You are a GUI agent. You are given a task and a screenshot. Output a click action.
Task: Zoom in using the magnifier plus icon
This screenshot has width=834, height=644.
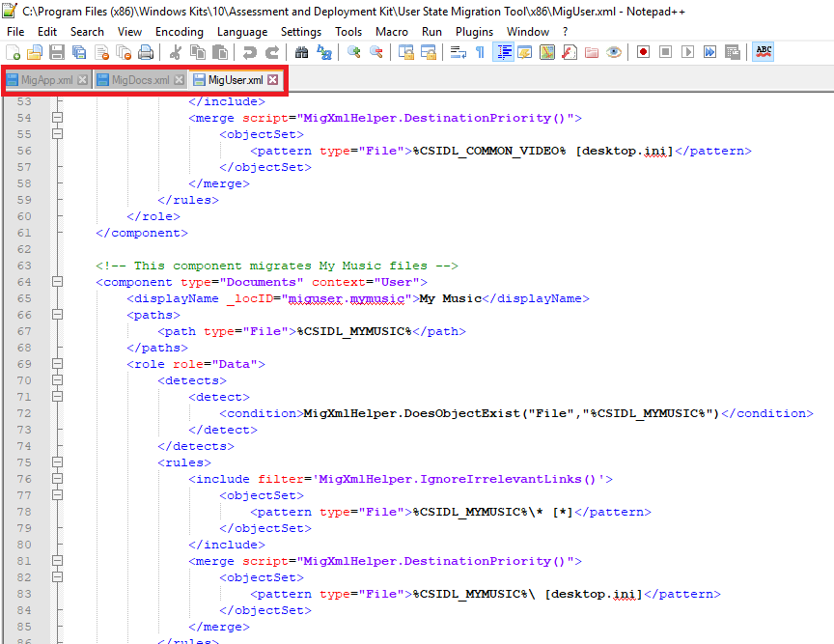click(353, 52)
